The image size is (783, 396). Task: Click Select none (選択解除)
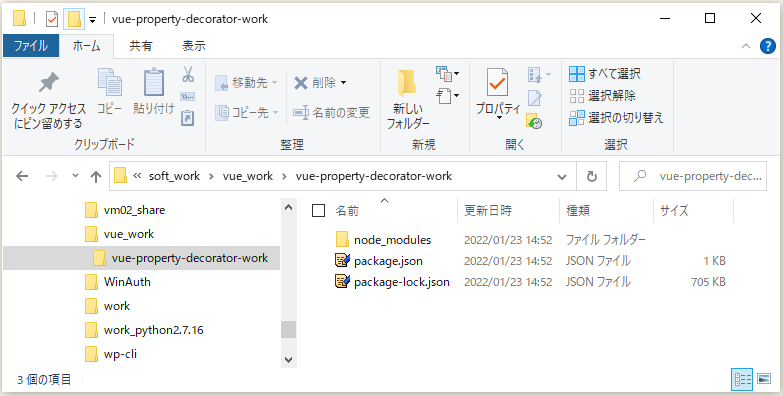603,96
